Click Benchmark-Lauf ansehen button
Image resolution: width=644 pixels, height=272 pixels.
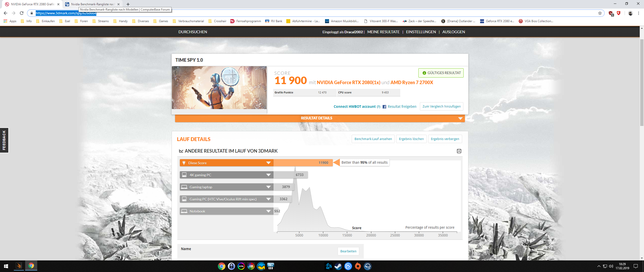point(373,139)
